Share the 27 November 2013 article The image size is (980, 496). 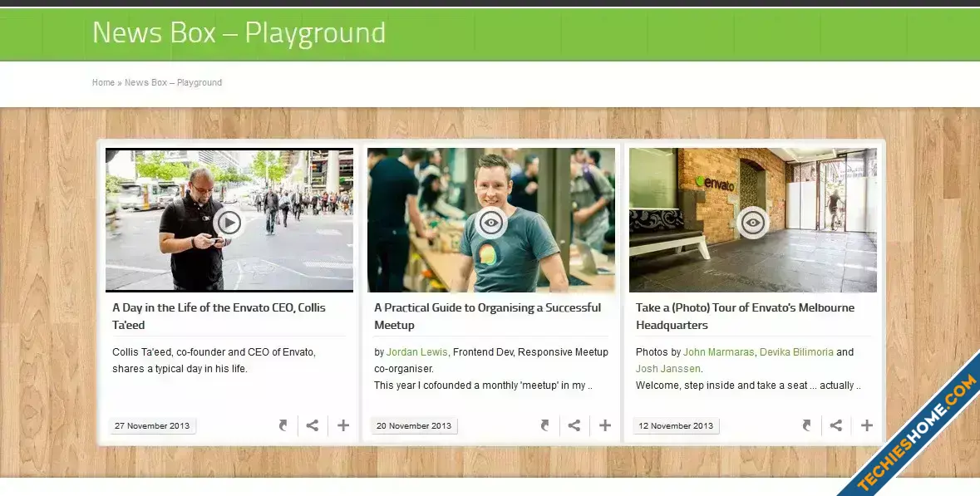point(313,425)
